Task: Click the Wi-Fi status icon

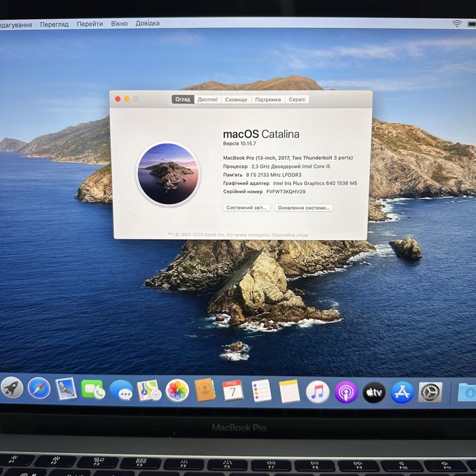Action: pos(457,24)
